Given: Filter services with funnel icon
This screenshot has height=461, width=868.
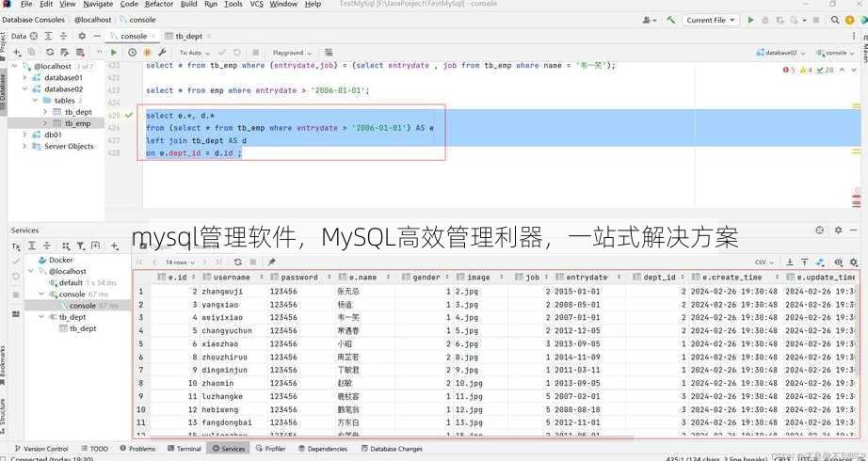Looking at the screenshot, I should [x=81, y=246].
